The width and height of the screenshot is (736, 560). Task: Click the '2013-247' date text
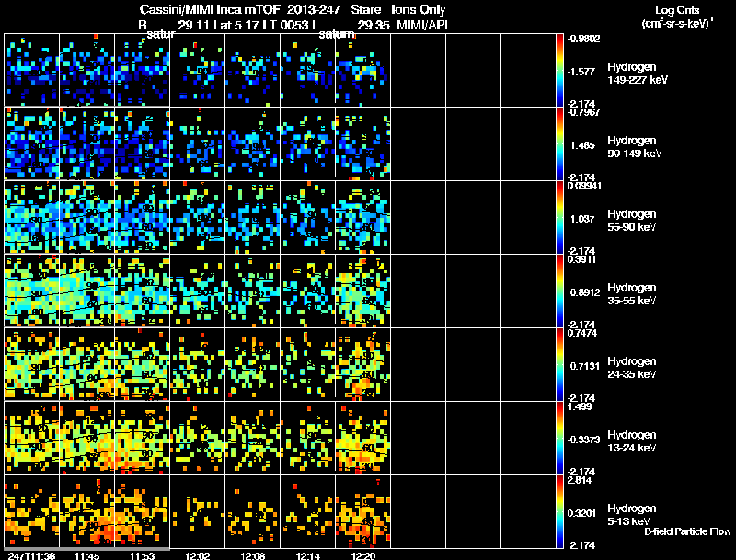314,9
